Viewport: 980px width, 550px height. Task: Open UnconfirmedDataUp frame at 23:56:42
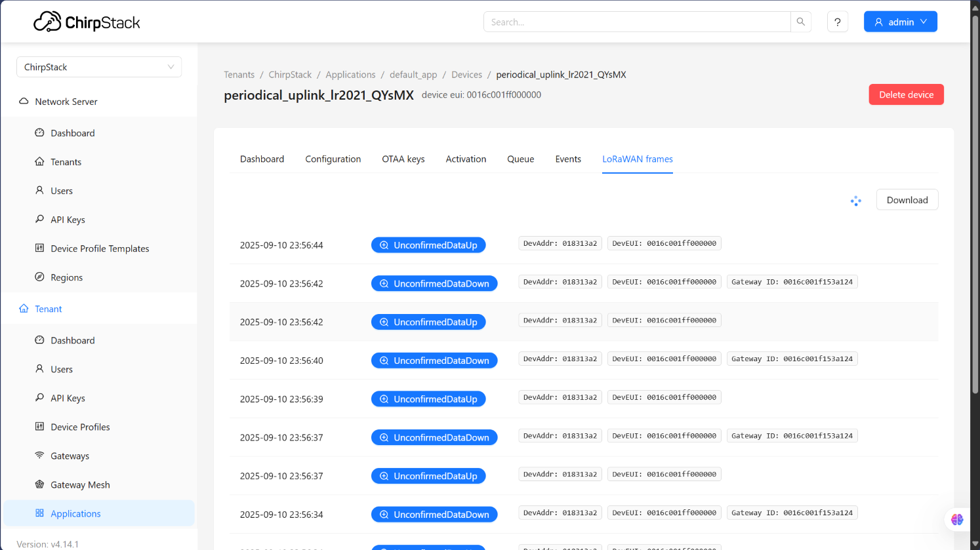[x=428, y=322]
